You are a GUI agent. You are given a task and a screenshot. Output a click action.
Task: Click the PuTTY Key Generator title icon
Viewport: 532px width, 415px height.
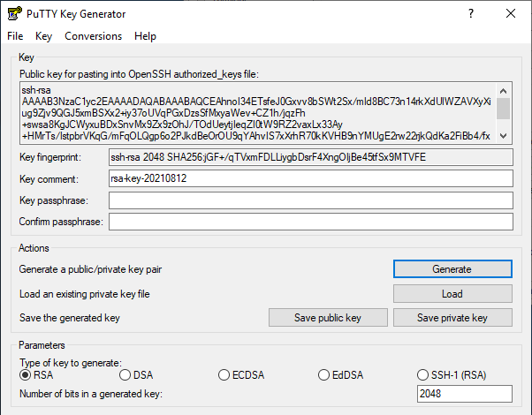point(15,13)
